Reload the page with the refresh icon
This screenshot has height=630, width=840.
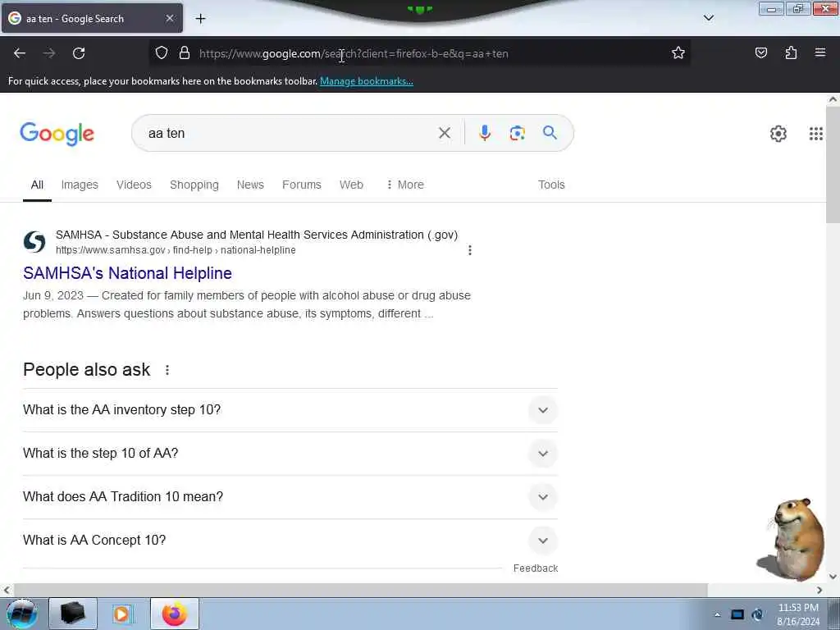79,53
